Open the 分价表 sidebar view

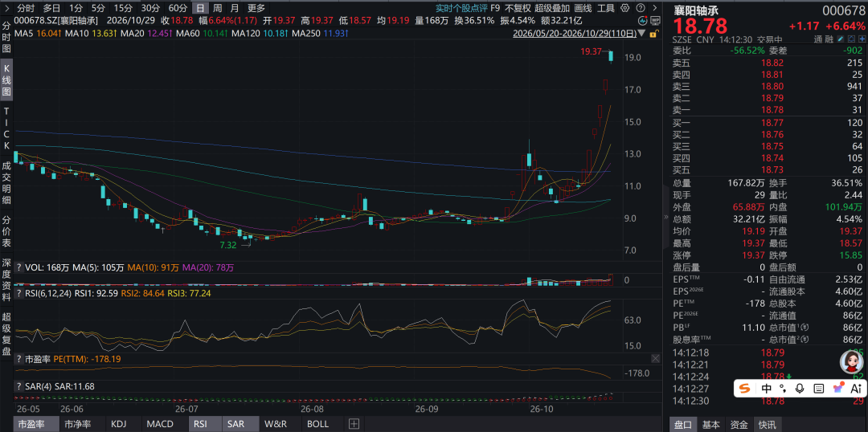pos(6,230)
